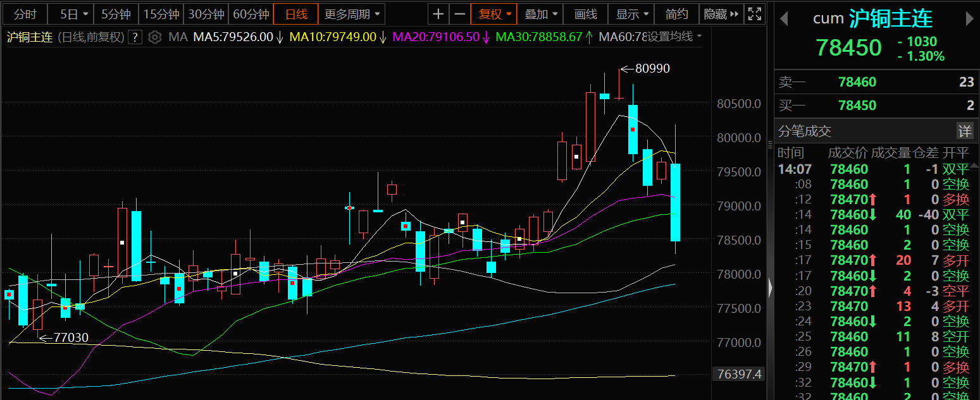Open the 设置均线 dropdown
The width and height of the screenshot is (980, 400).
point(674,37)
